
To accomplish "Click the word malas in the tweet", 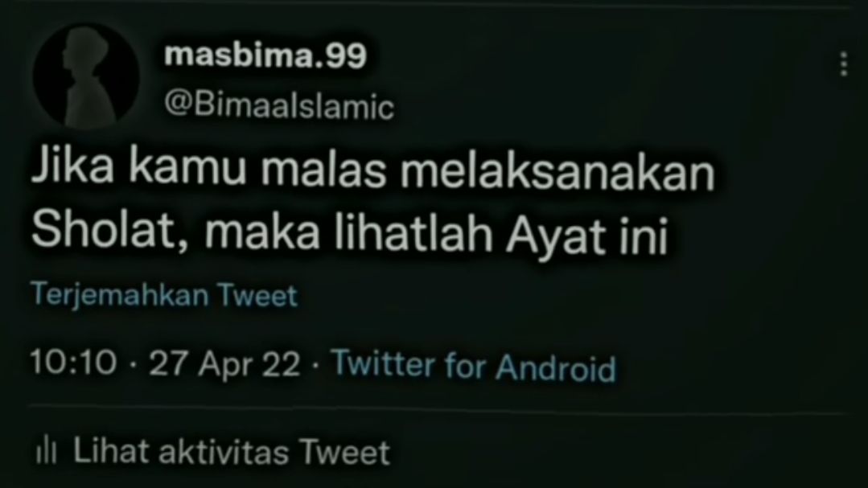I will pyautogui.click(x=323, y=170).
